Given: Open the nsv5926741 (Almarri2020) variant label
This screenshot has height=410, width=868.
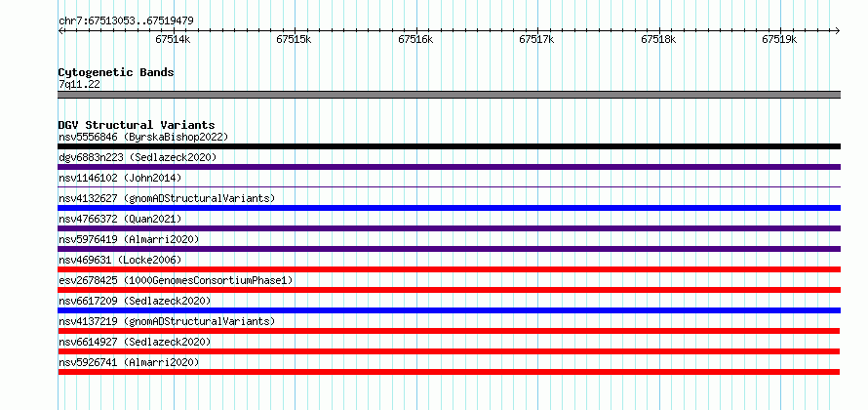Looking at the screenshot, I should pos(129,362).
